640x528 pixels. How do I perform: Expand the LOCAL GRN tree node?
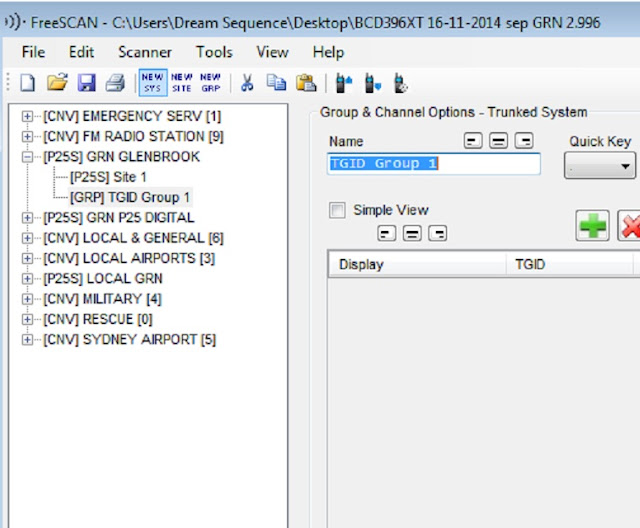27,279
